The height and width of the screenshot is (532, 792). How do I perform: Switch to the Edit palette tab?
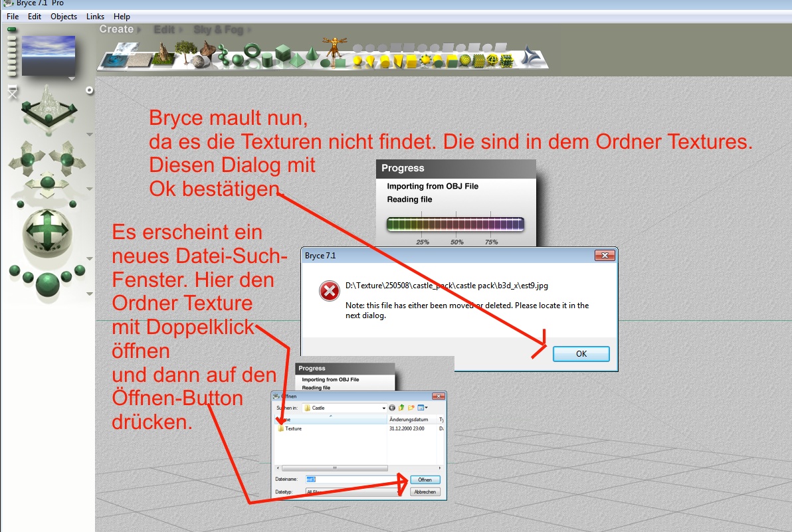(x=165, y=29)
